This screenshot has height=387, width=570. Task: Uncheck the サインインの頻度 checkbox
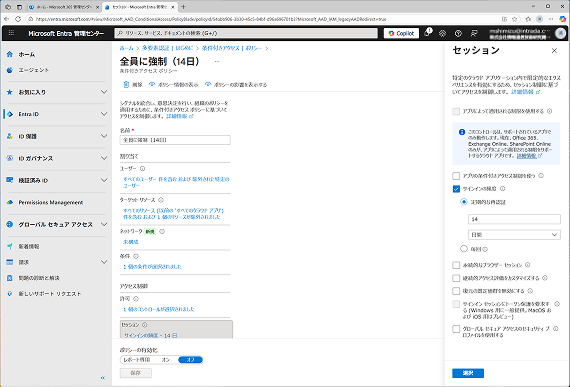(x=456, y=189)
